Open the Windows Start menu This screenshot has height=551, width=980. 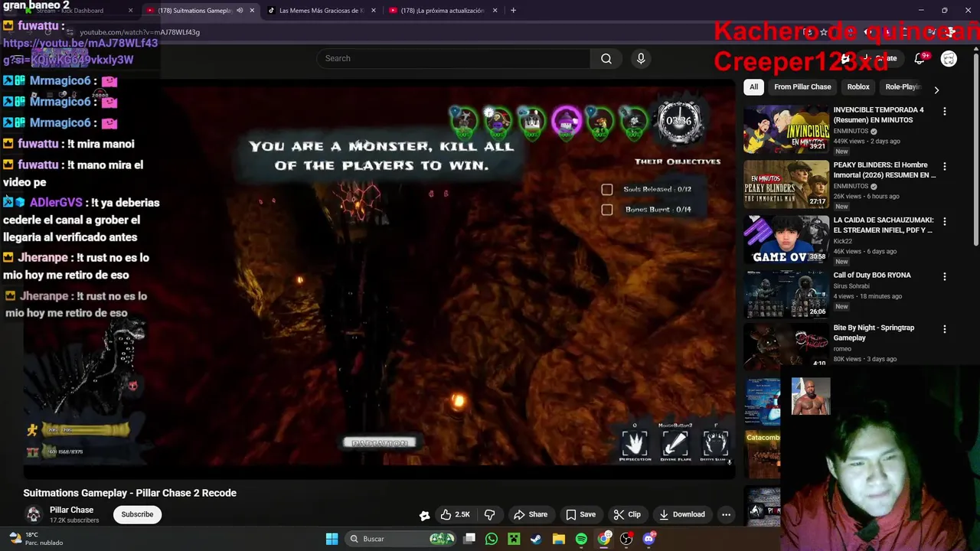[332, 539]
